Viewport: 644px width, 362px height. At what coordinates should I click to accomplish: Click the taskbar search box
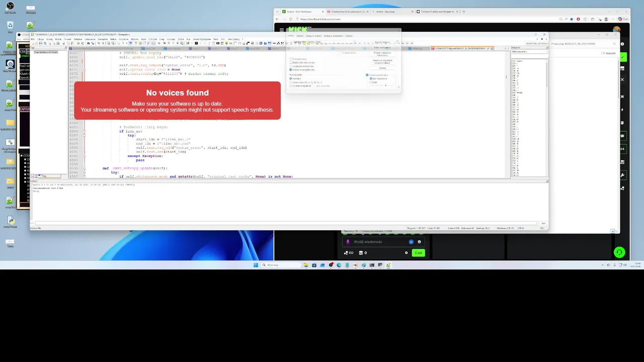coord(281,265)
